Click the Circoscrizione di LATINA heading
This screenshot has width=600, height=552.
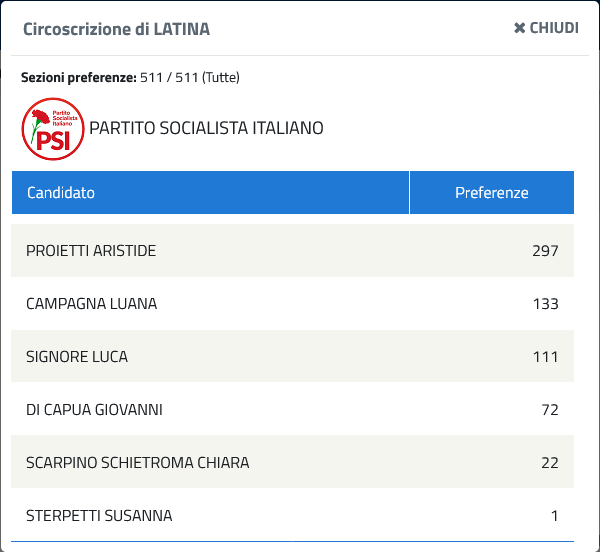[116, 29]
